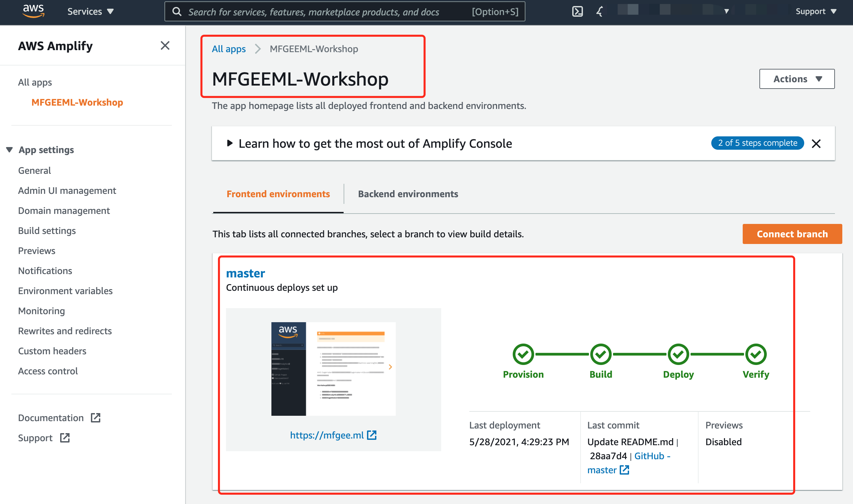
Task: Open the master branch link
Action: point(246,273)
